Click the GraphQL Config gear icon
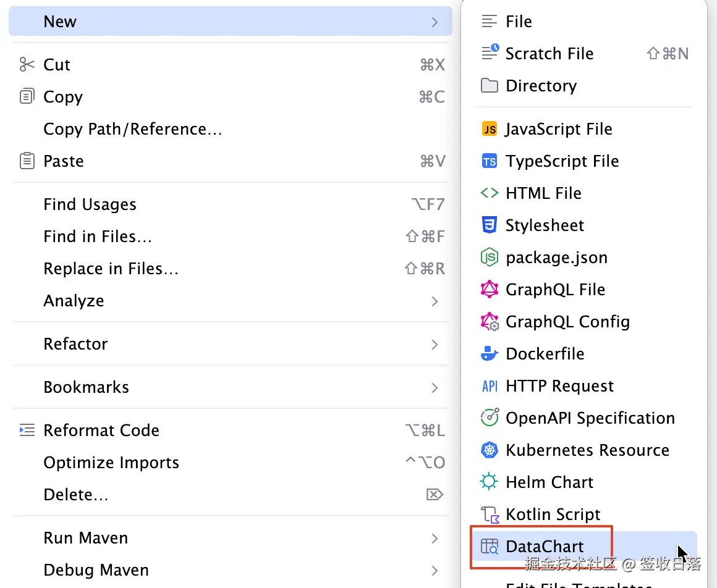 point(490,322)
